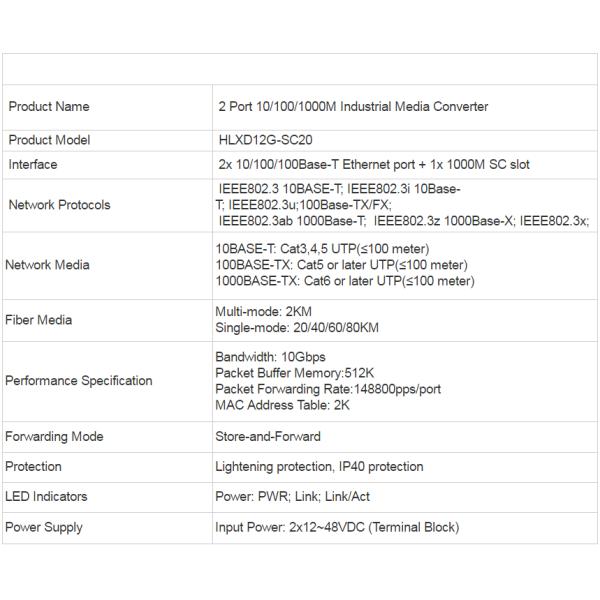Click the LED Indicators label cell
The height and width of the screenshot is (600, 600).
pyautogui.click(x=46, y=497)
